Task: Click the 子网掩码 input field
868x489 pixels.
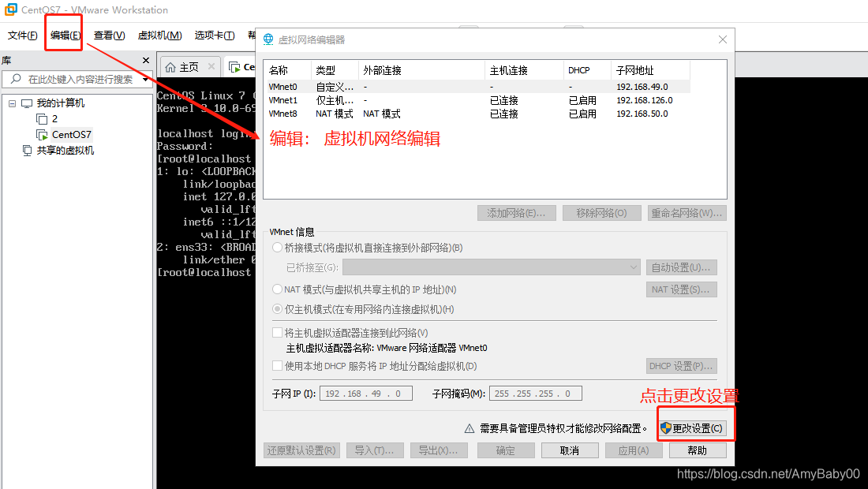Action: pos(535,394)
